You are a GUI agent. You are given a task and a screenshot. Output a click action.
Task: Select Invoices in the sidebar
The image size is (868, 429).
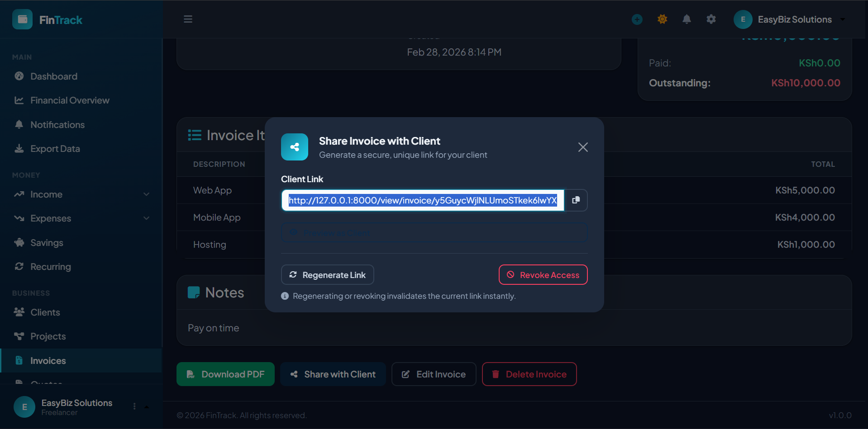click(48, 360)
